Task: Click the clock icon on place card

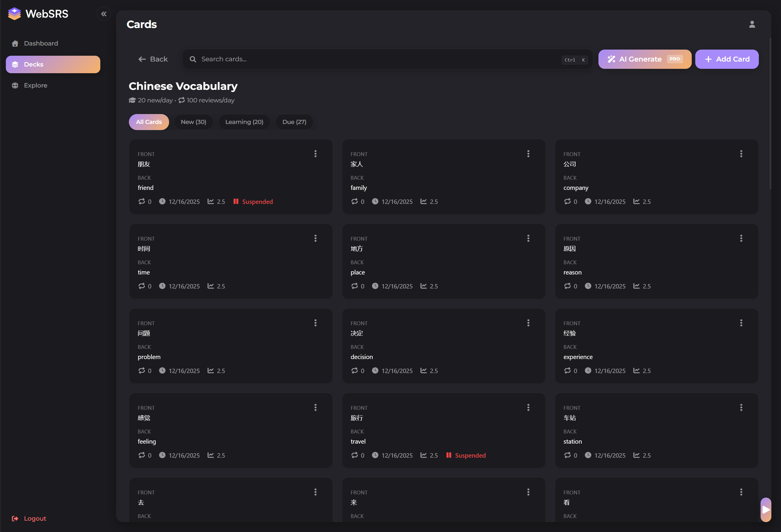Action: click(375, 286)
